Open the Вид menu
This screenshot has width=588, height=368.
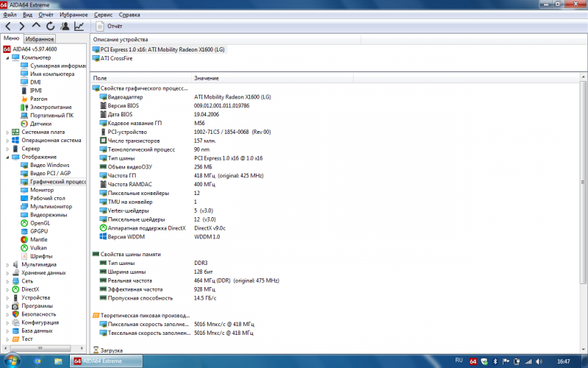(27, 15)
